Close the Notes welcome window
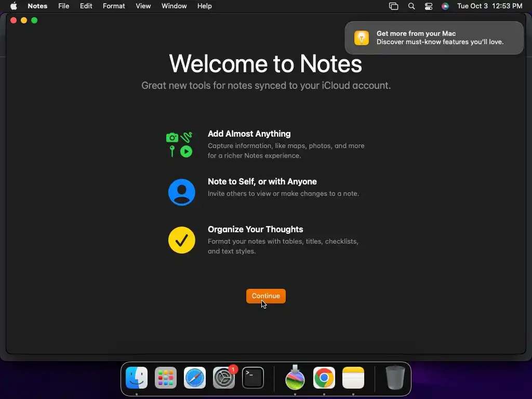Screen dimensions: 532x399 tap(14, 20)
